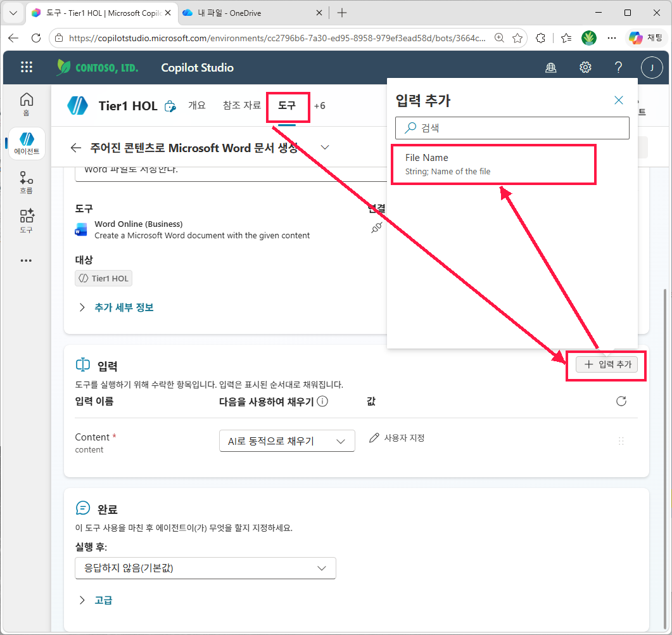Click the Copilot Studio title
Image resolution: width=672 pixels, height=635 pixels.
pyautogui.click(x=197, y=68)
